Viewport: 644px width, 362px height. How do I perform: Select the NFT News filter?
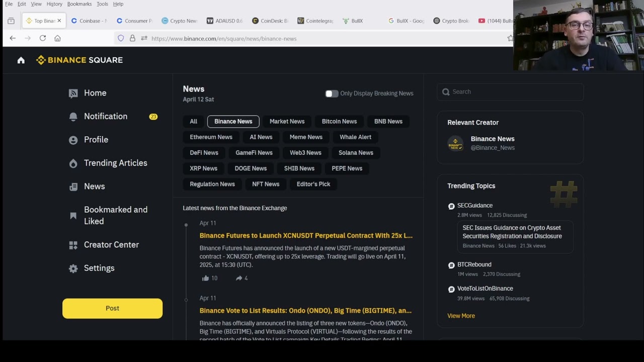266,184
